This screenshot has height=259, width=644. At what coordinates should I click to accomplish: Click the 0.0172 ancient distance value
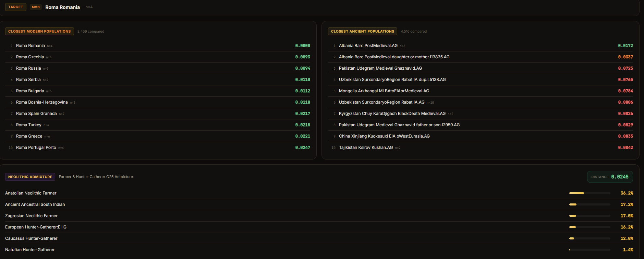[625, 46]
